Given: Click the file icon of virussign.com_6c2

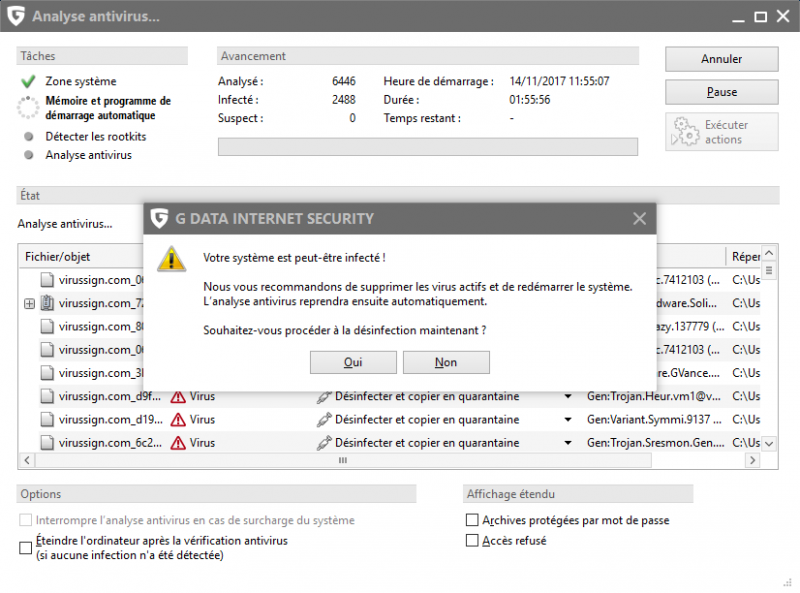Looking at the screenshot, I should coord(47,442).
